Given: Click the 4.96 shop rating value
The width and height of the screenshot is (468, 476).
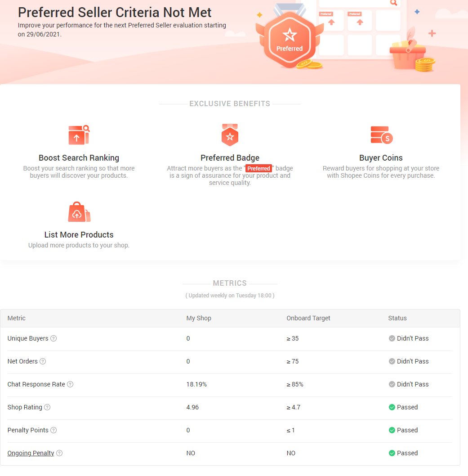Looking at the screenshot, I should (x=192, y=407).
